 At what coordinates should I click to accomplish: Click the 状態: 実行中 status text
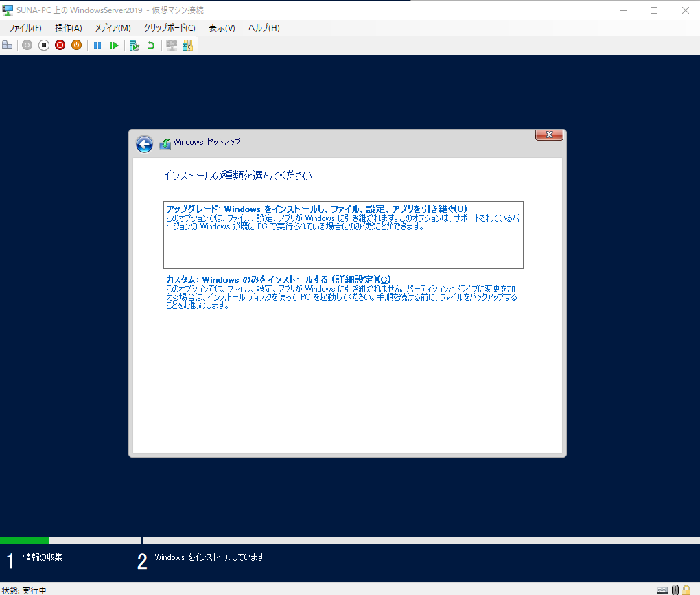point(24,590)
